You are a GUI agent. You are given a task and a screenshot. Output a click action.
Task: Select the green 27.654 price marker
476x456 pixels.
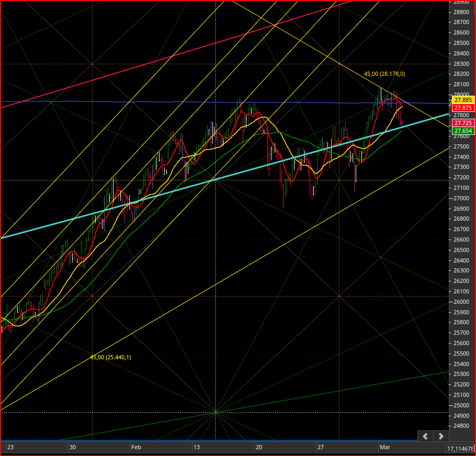(x=463, y=131)
